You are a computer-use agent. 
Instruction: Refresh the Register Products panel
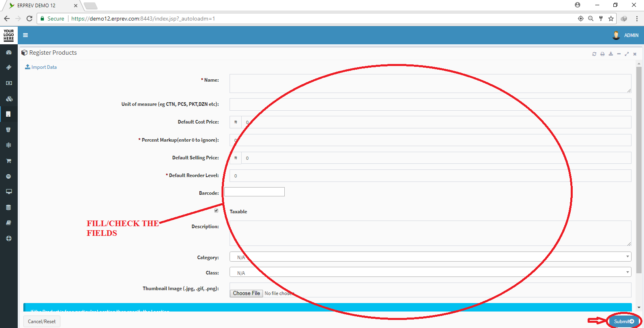point(594,54)
